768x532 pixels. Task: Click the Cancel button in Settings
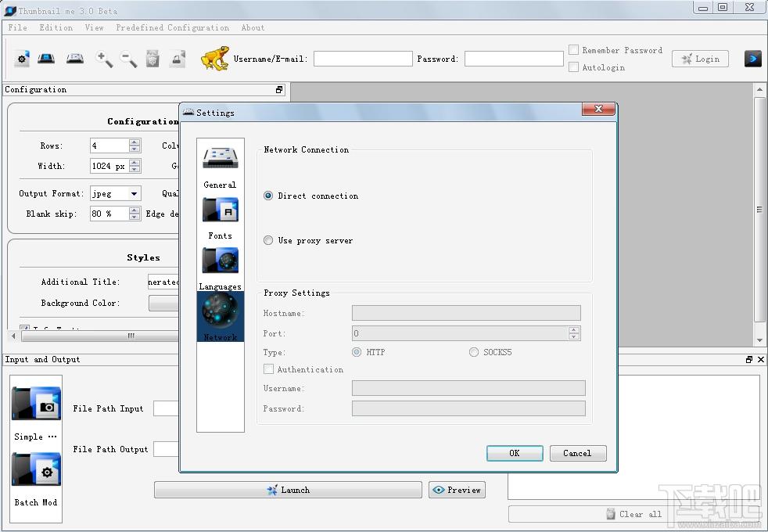(x=578, y=453)
